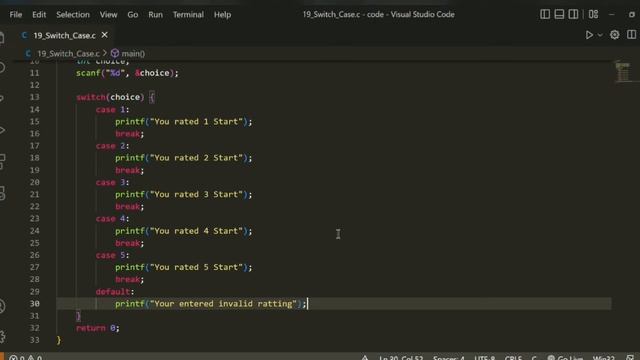
Task: Click the "You rated 1 Start" string
Action: (x=196, y=122)
